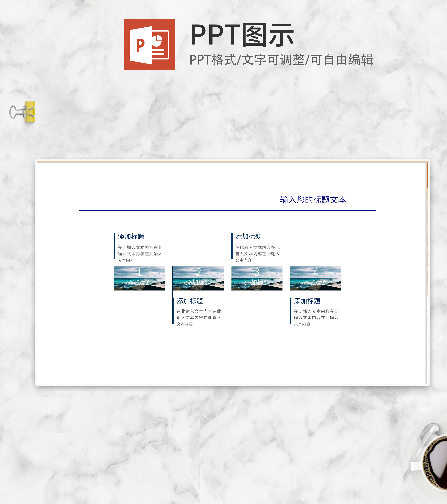Select ocean image thumbnail numbered 3
Image resolution: width=447 pixels, height=504 pixels.
click(x=257, y=278)
